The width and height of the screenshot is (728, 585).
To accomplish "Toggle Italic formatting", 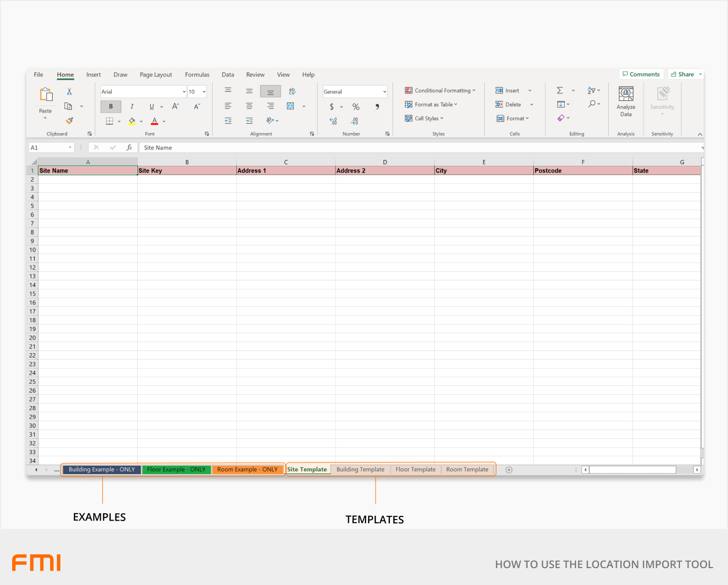I will tap(131, 106).
